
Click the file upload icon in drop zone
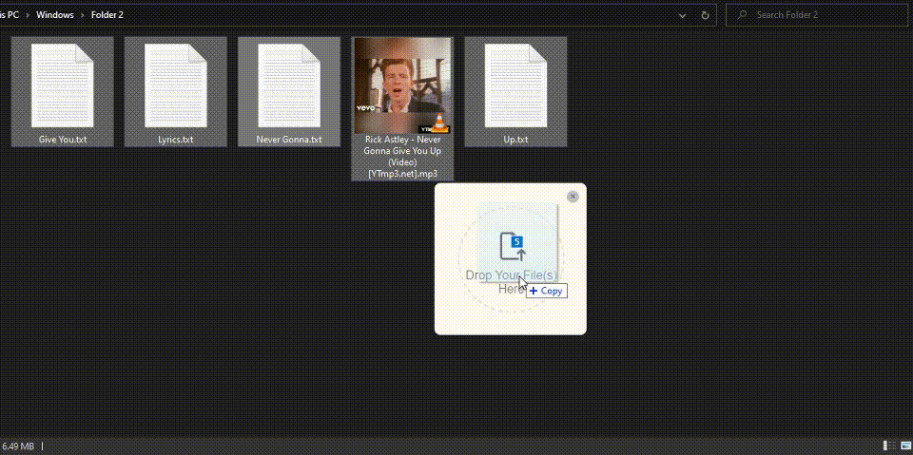coord(512,246)
